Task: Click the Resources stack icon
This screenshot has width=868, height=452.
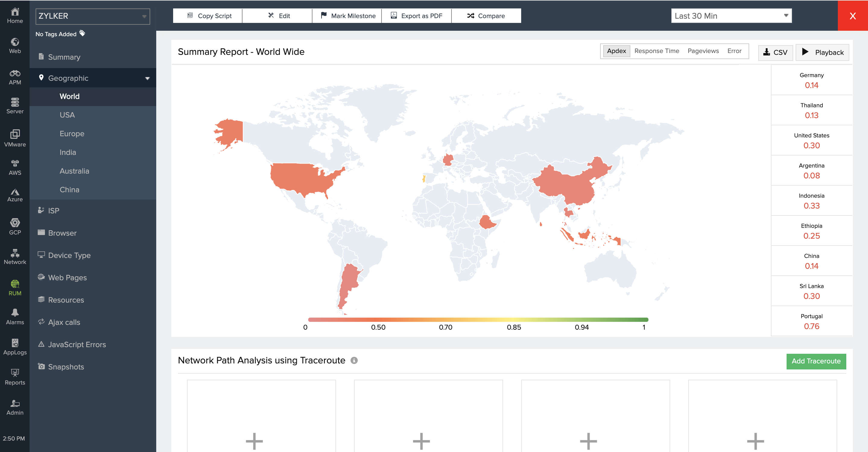Action: pyautogui.click(x=41, y=299)
